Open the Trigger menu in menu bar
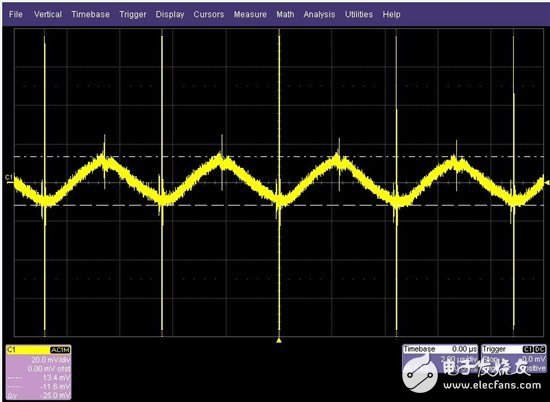Screen dimensions: 550x402 (x=133, y=14)
